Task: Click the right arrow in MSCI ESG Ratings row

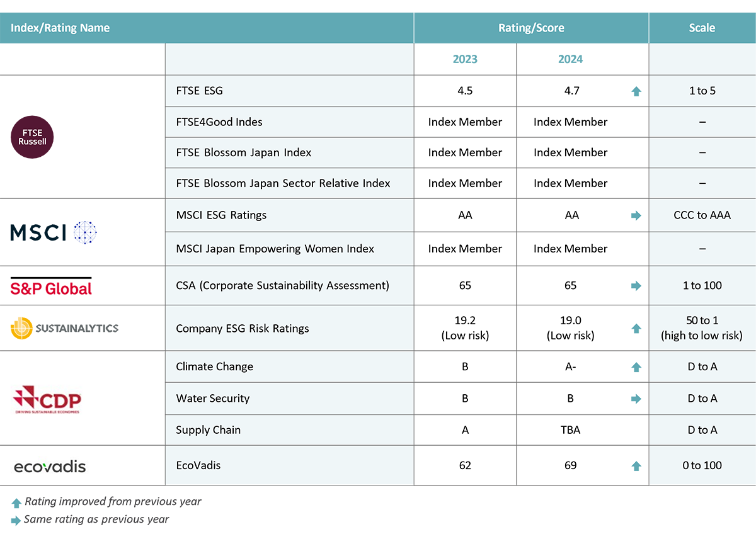Action: click(x=636, y=215)
